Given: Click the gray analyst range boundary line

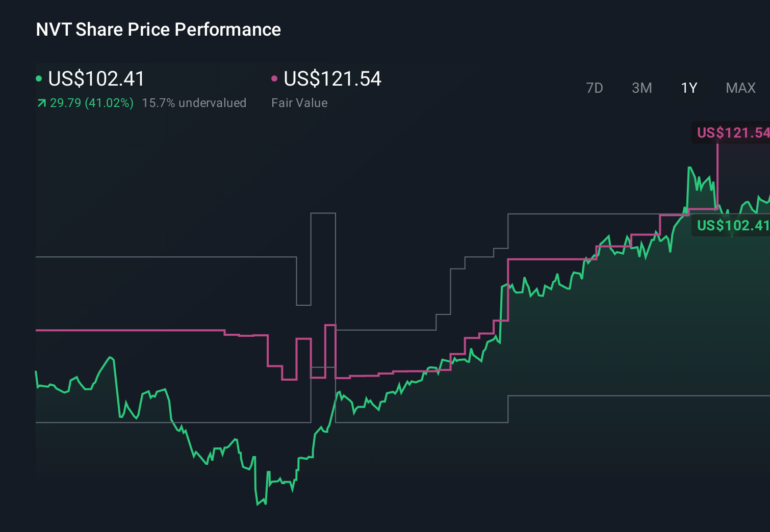Looking at the screenshot, I should (153, 258).
